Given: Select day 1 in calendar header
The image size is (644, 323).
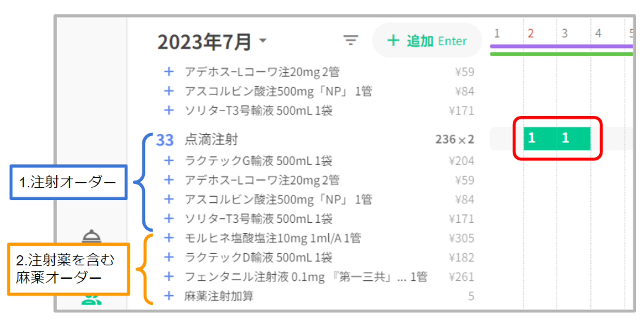Looking at the screenshot, I should (x=497, y=33).
